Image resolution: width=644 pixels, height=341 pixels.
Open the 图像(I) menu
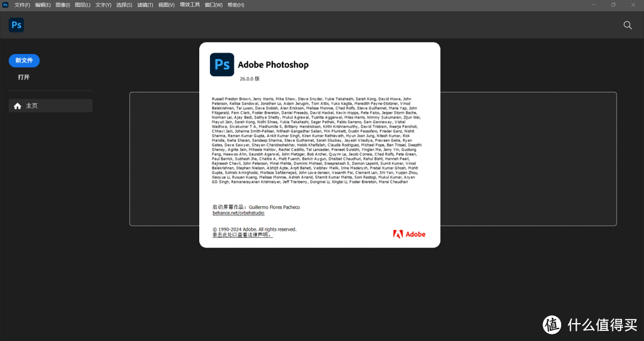(63, 5)
